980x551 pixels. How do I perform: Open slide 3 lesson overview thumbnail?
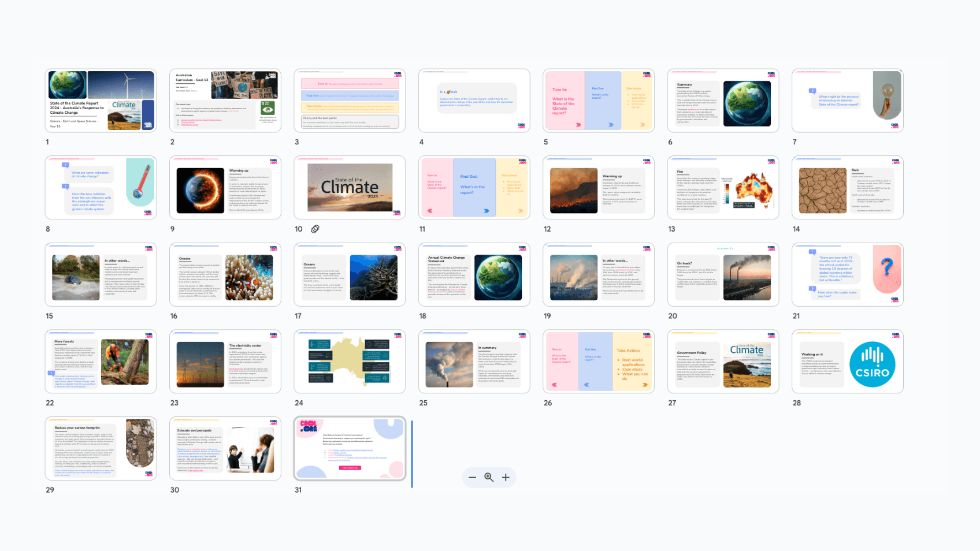(350, 100)
